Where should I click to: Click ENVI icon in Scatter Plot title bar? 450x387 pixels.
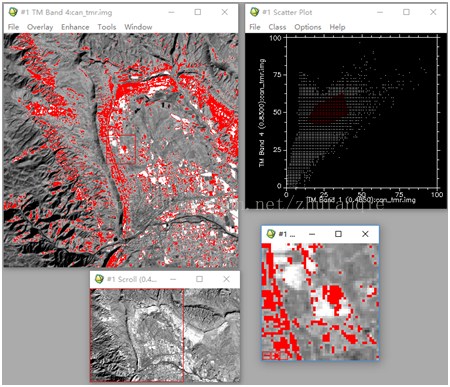coord(254,12)
